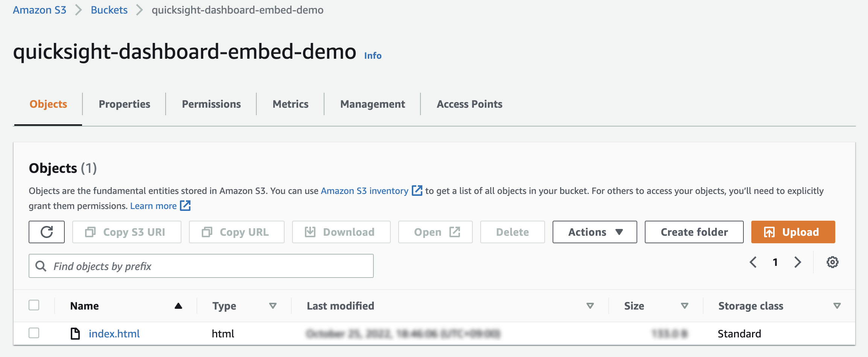Click external link icon after Amazon S3 inventory
The image size is (868, 357).
point(417,191)
